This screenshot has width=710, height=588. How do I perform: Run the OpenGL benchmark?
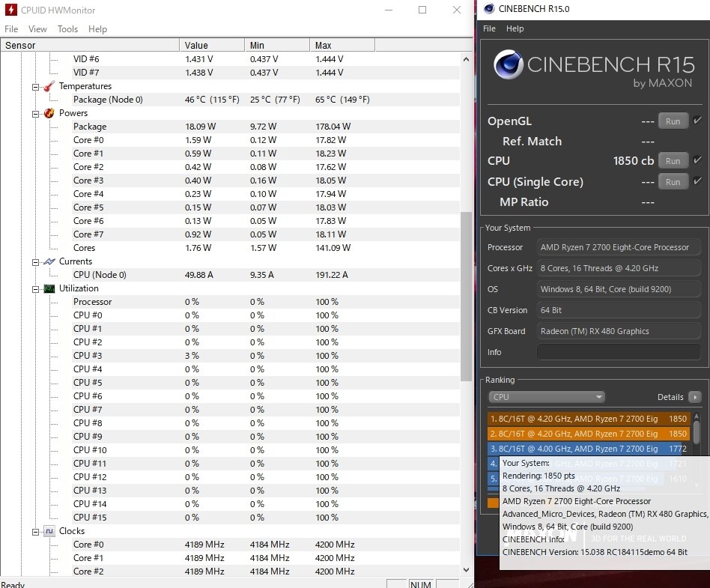coord(673,121)
